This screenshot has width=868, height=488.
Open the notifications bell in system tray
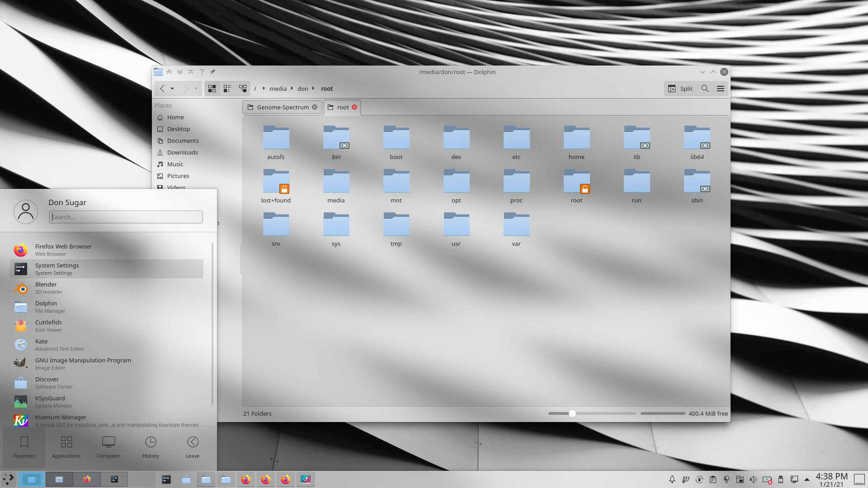point(672,479)
